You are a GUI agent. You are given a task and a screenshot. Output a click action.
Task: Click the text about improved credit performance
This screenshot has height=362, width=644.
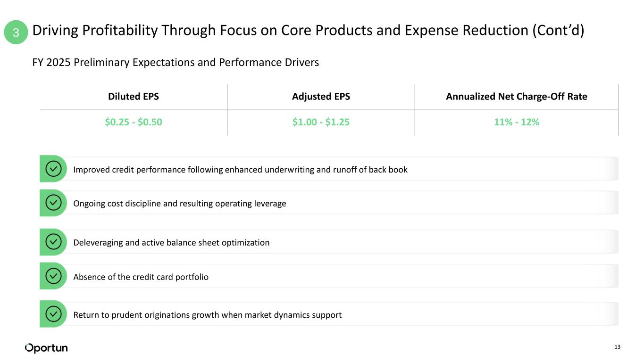240,170
